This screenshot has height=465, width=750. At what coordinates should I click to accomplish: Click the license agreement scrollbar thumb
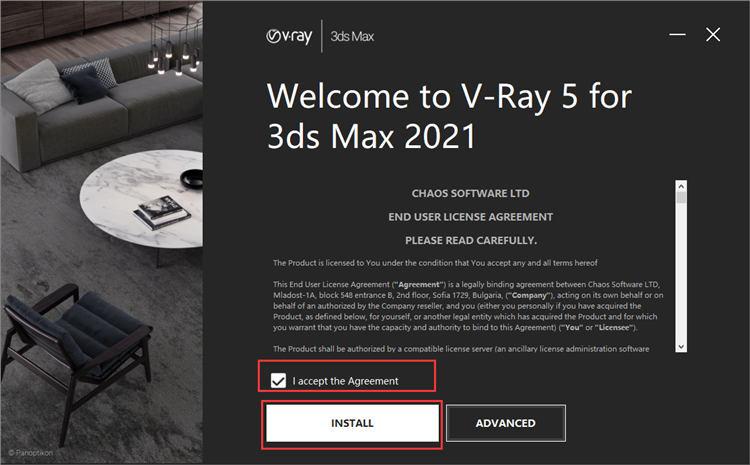[681, 198]
